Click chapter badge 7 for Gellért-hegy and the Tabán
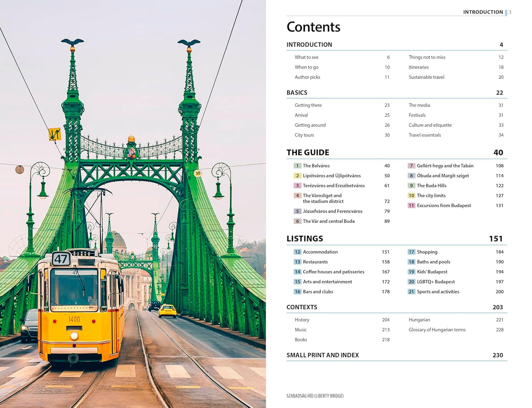The image size is (532, 408). point(411,166)
